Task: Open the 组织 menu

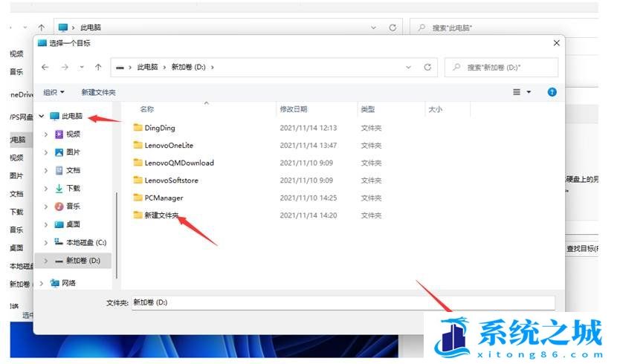Action: (54, 92)
